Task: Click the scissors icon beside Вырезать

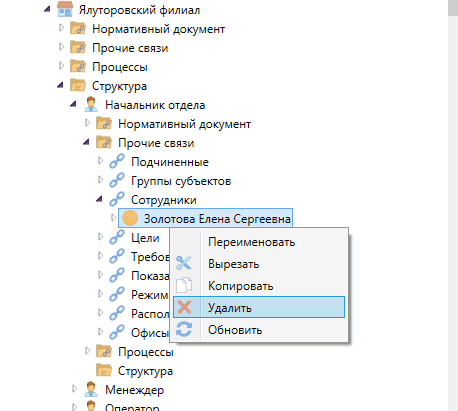Action: [x=184, y=263]
